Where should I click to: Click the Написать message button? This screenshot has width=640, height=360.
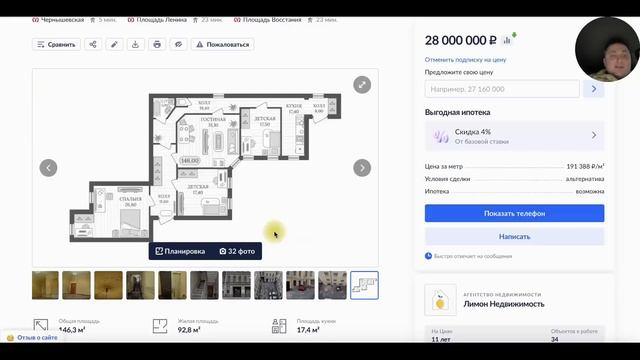click(x=514, y=237)
